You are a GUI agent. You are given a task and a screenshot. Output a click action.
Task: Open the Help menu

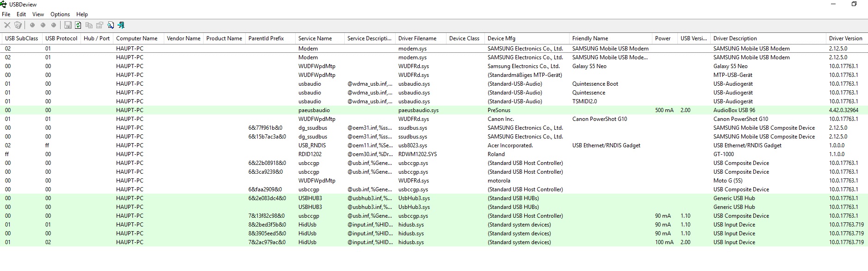(x=82, y=14)
